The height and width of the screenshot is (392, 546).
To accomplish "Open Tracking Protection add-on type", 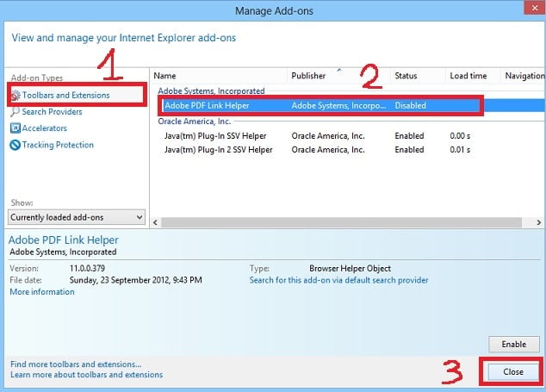I will click(58, 145).
